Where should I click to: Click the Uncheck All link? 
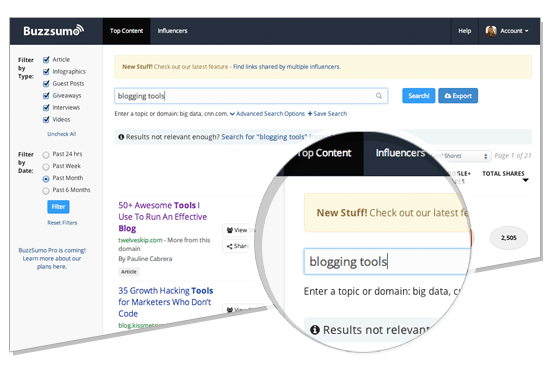(x=62, y=134)
